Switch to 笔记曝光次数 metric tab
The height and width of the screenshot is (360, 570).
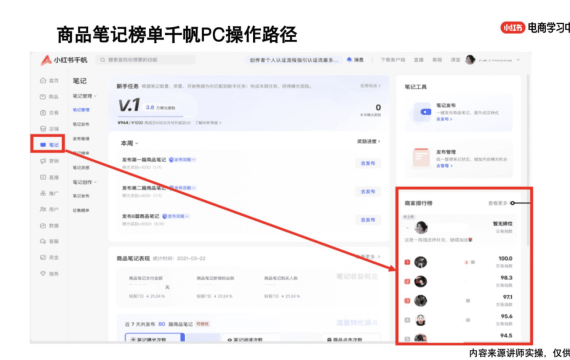click(154, 338)
